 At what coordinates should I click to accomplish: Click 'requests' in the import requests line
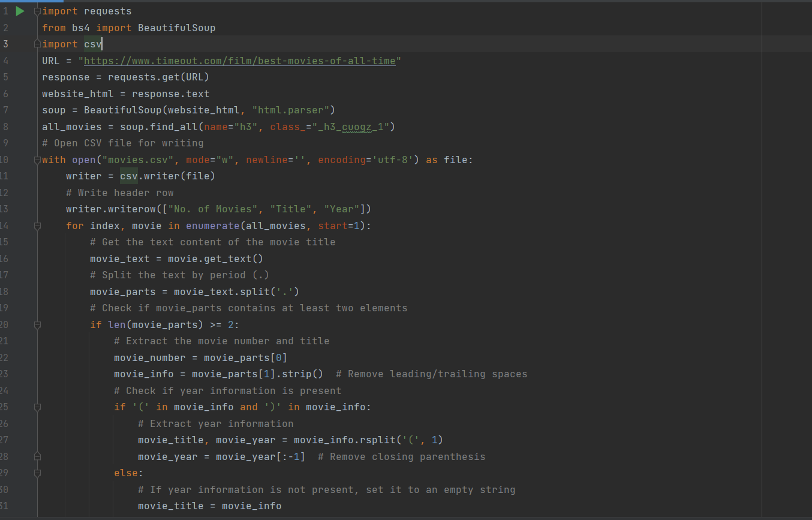tap(108, 11)
